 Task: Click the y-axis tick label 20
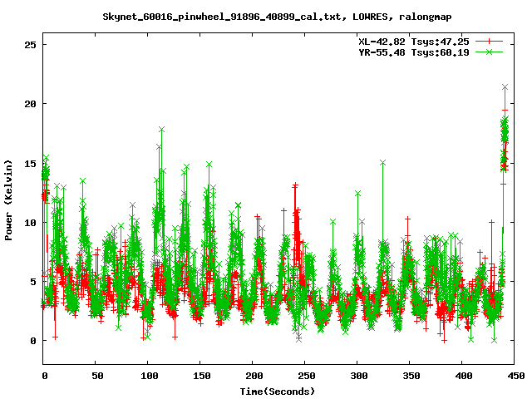[30, 104]
